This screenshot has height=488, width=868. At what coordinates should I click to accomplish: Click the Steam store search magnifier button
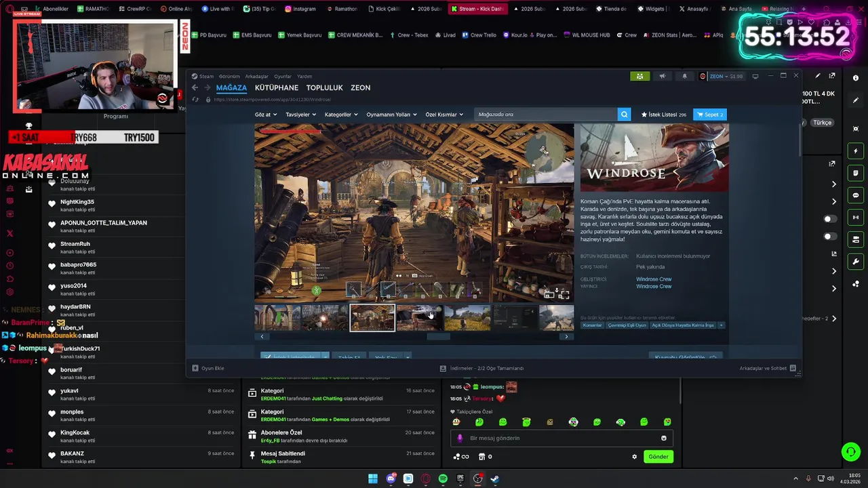click(625, 115)
